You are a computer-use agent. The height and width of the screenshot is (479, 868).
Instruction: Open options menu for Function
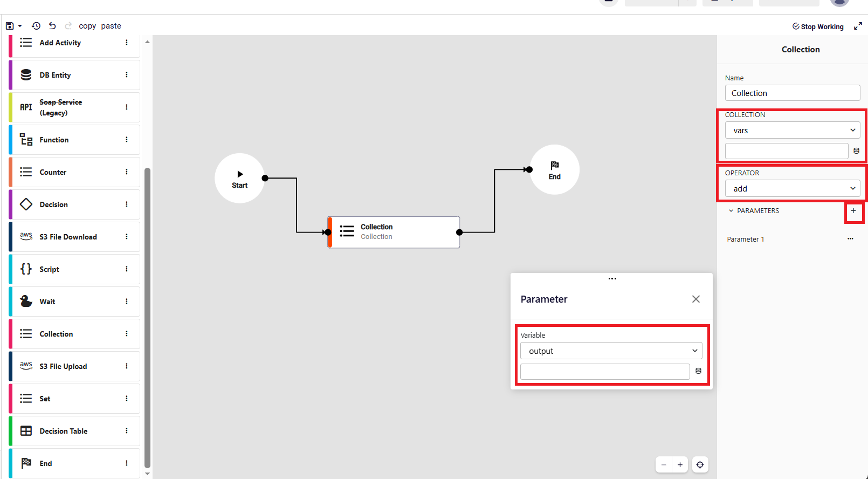tap(127, 140)
